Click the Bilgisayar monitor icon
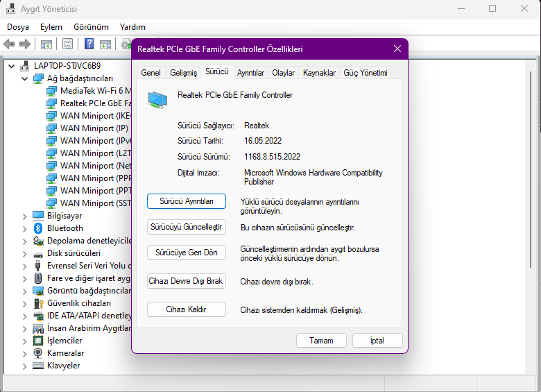 [38, 216]
